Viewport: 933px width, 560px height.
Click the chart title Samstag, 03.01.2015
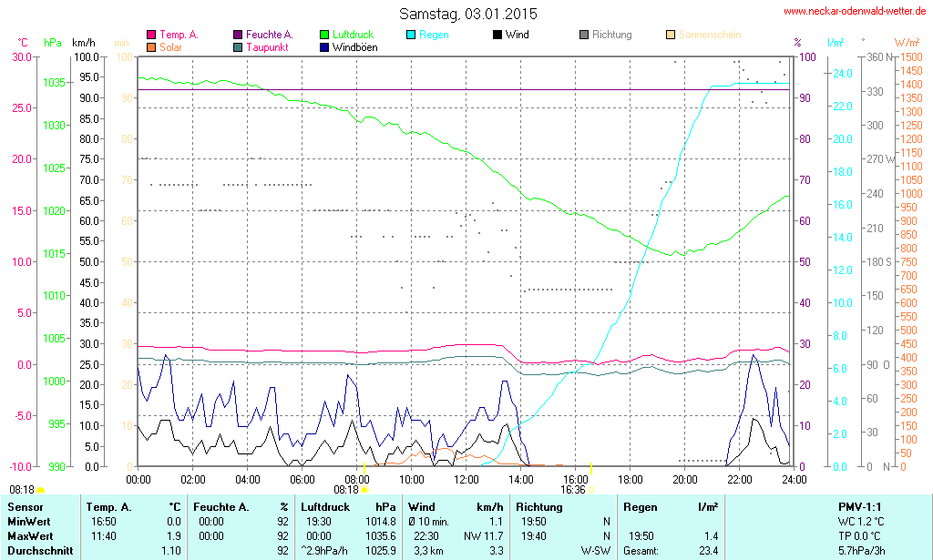click(468, 14)
